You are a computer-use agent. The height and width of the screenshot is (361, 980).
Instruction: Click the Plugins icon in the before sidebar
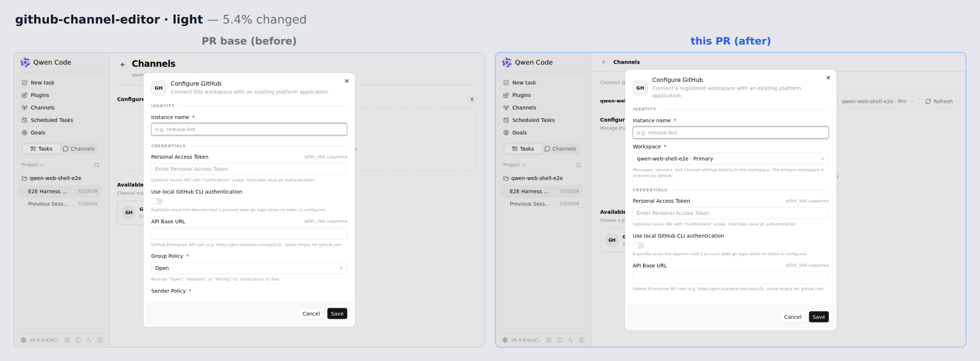point(25,95)
